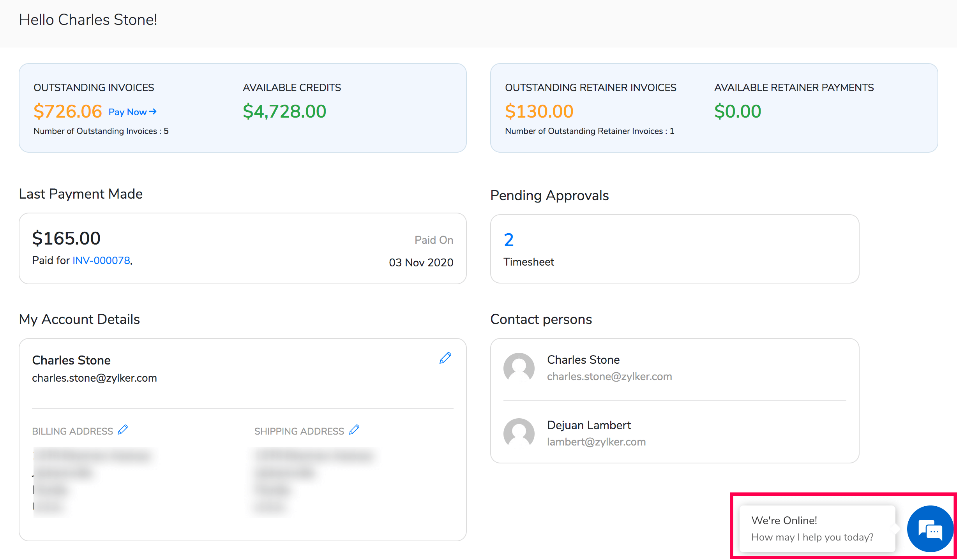The image size is (957, 560).
Task: Click the $130.00 outstanding retainer invoices amount
Action: [x=539, y=111]
